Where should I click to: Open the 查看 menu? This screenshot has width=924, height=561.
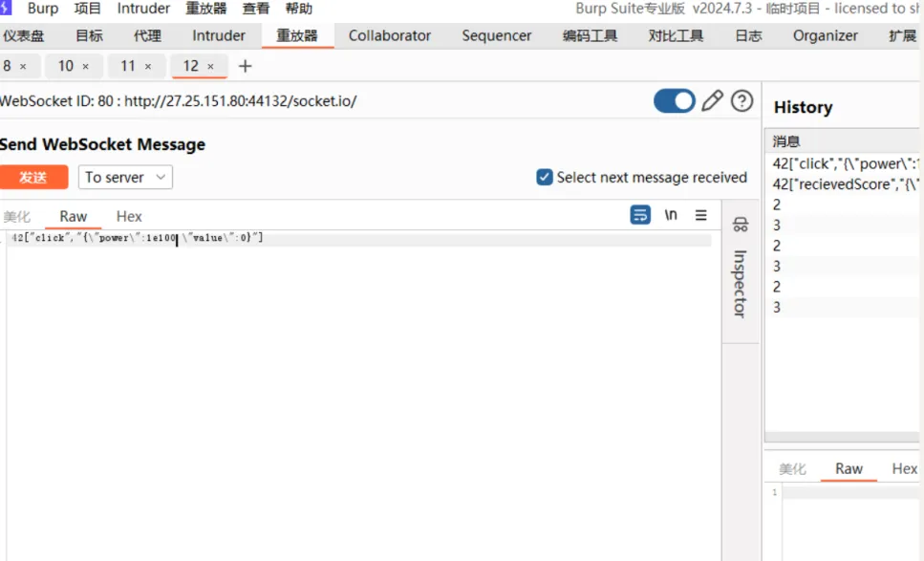(256, 9)
